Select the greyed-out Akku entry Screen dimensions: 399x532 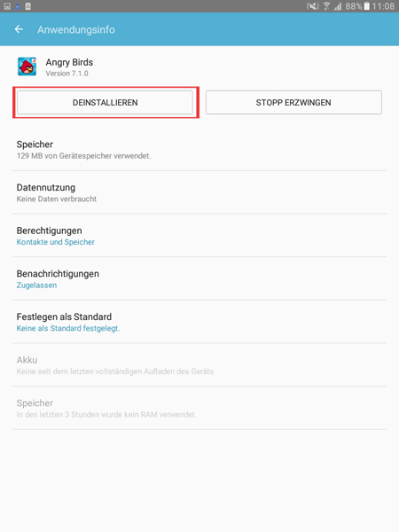[199, 365]
